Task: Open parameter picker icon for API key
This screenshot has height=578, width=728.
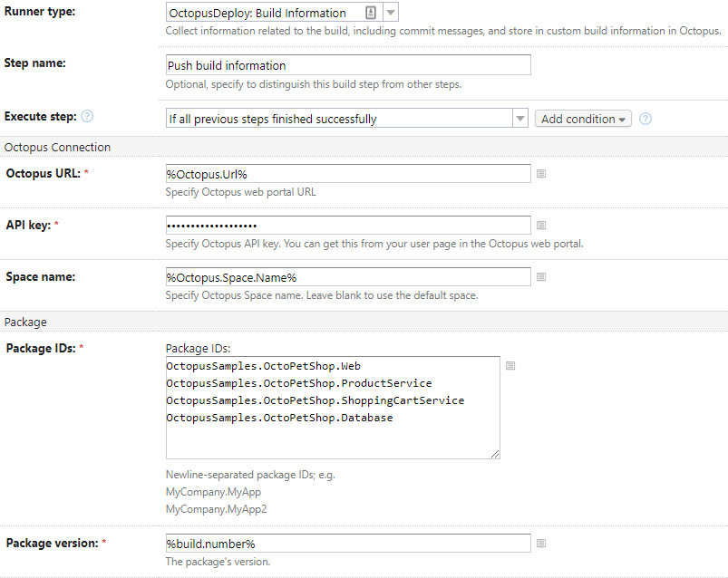Action: point(541,226)
